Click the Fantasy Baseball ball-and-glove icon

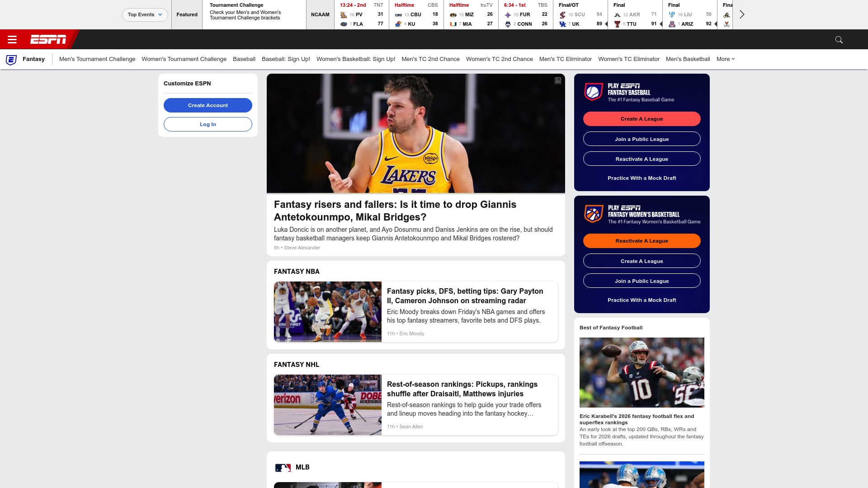(x=593, y=91)
